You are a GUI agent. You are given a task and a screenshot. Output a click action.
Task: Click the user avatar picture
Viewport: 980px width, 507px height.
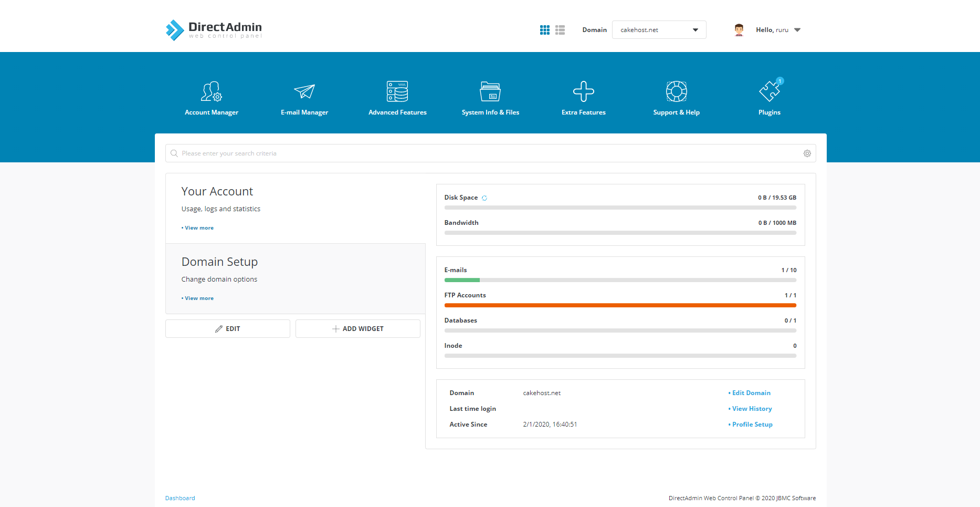click(x=739, y=30)
